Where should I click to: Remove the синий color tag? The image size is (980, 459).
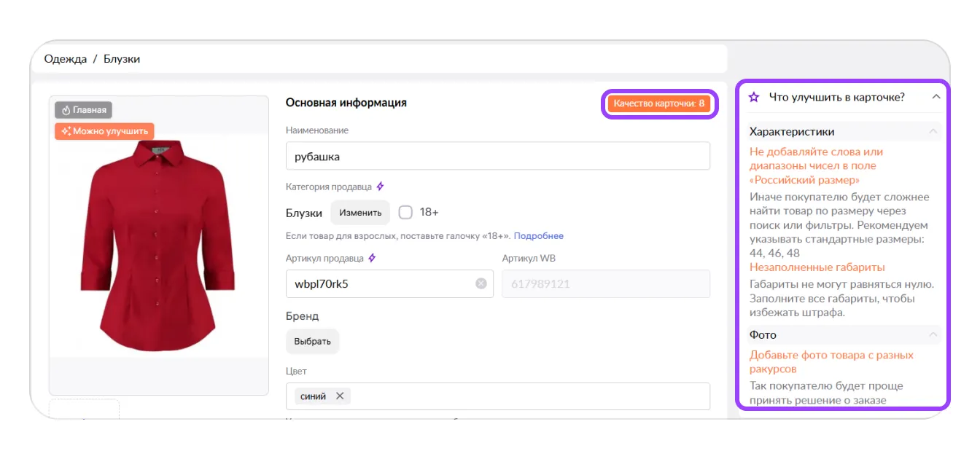coord(340,396)
